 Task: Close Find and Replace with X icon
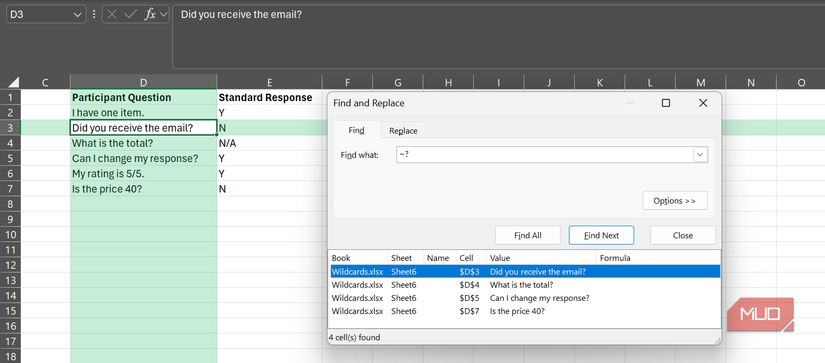point(703,103)
